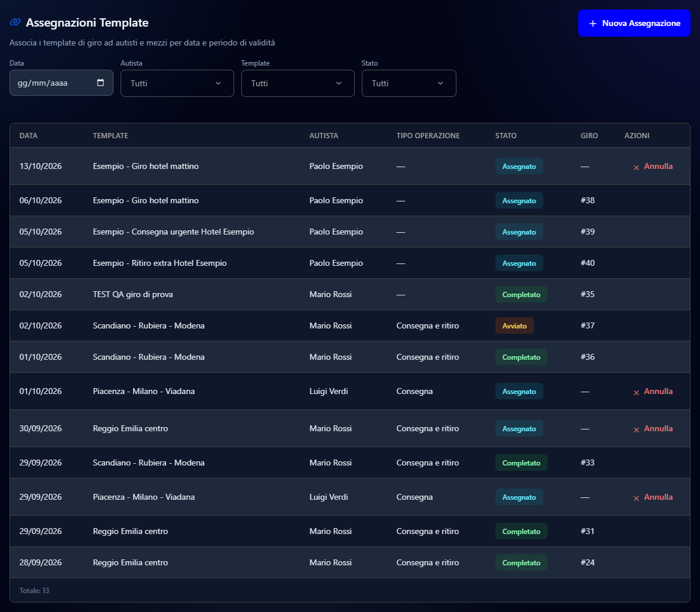Click the X icon on the 29/09/2026 Piacenza row

(637, 498)
